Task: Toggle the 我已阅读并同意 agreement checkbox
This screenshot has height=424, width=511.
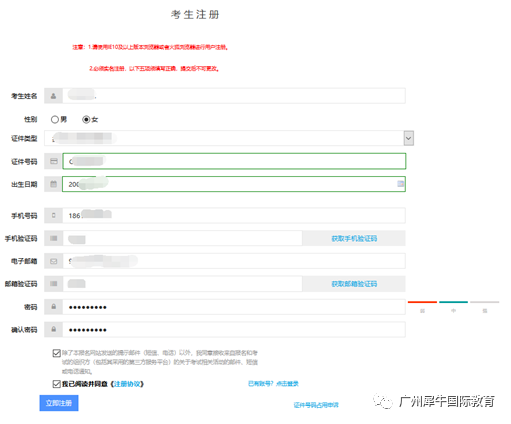Action: click(x=56, y=384)
